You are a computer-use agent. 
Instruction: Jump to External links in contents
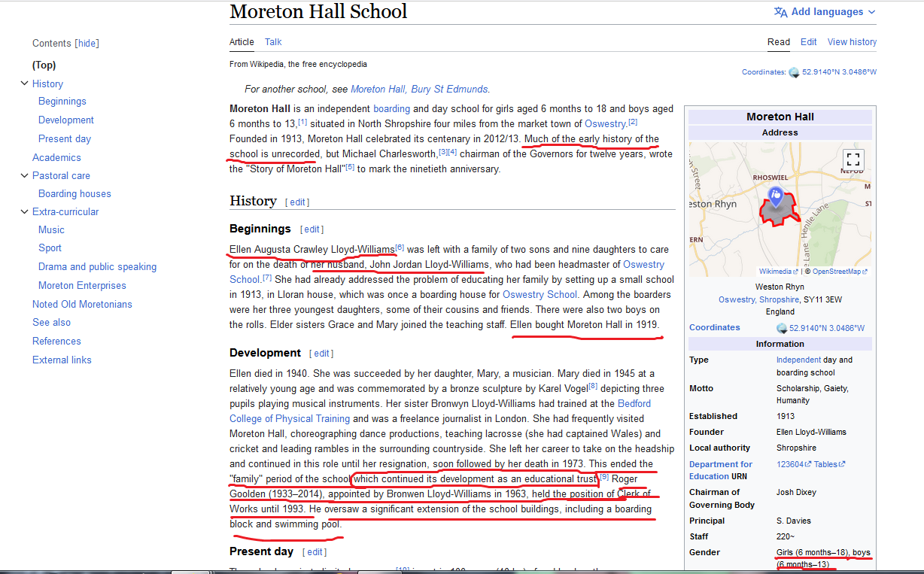[x=62, y=360]
